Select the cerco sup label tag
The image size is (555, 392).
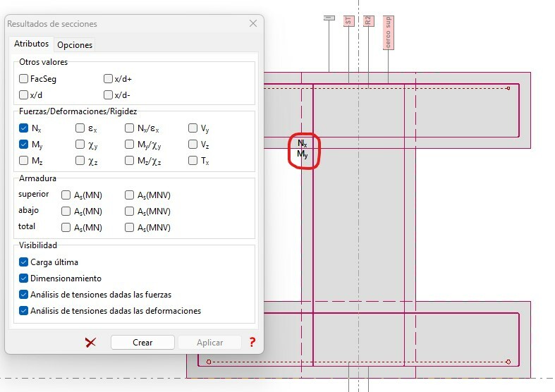click(388, 32)
